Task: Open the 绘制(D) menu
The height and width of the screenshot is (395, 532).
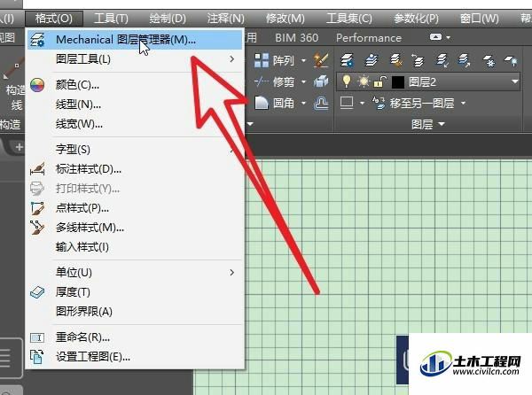Action: [168, 19]
